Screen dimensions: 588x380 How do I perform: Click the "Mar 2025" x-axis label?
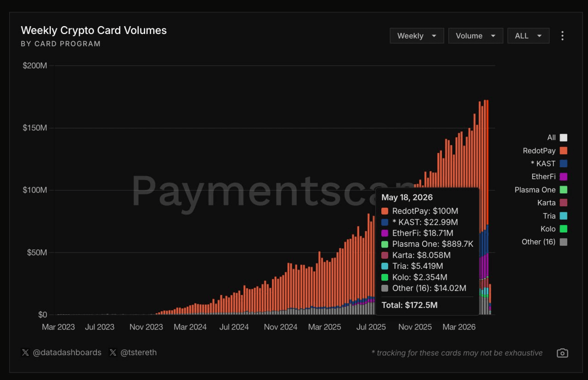(x=325, y=327)
